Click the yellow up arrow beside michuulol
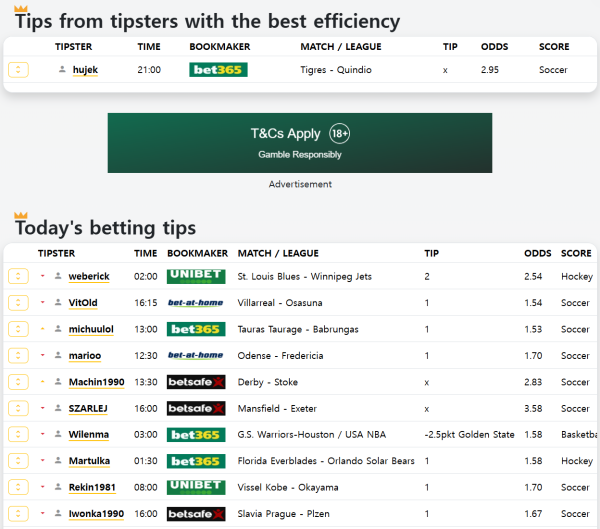Screen dimensions: 600x529 click(43, 329)
